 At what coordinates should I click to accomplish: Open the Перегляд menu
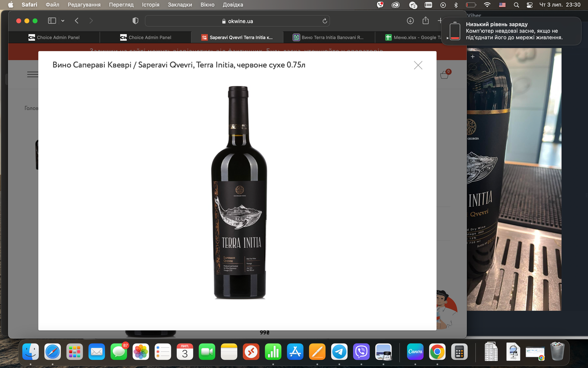pyautogui.click(x=121, y=5)
